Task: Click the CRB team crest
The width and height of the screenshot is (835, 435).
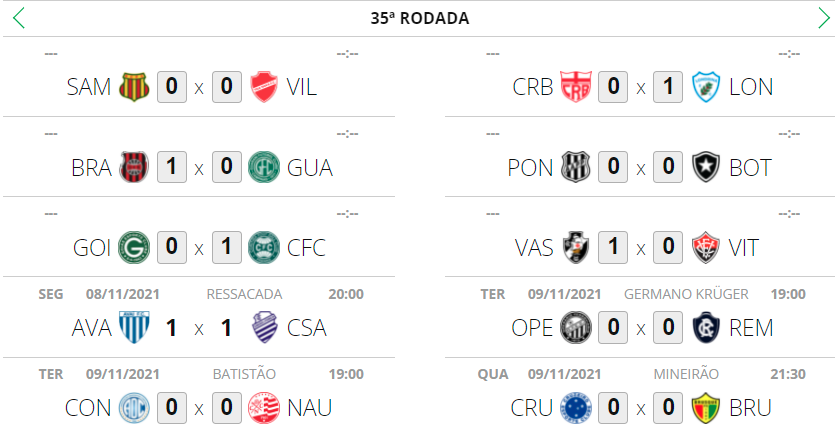Action: (x=575, y=87)
